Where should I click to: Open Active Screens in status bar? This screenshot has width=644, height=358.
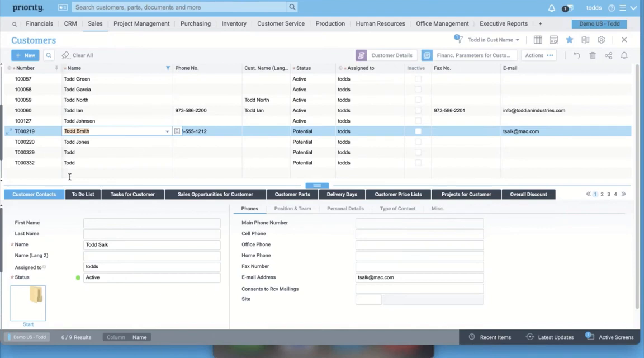tap(610, 337)
